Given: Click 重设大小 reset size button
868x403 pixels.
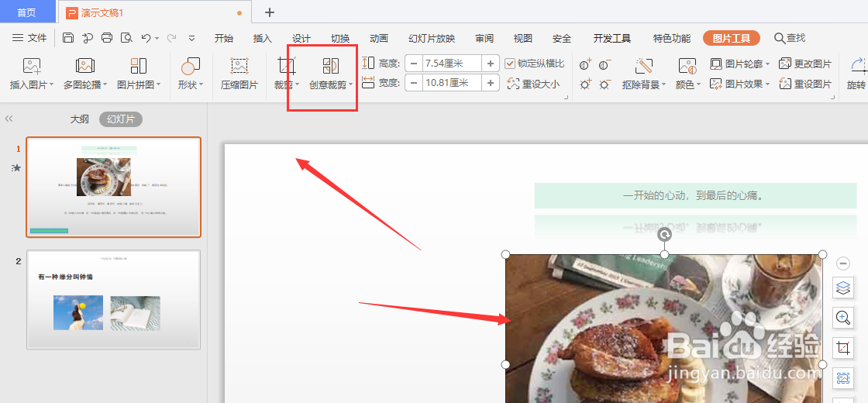Looking at the screenshot, I should 534,84.
